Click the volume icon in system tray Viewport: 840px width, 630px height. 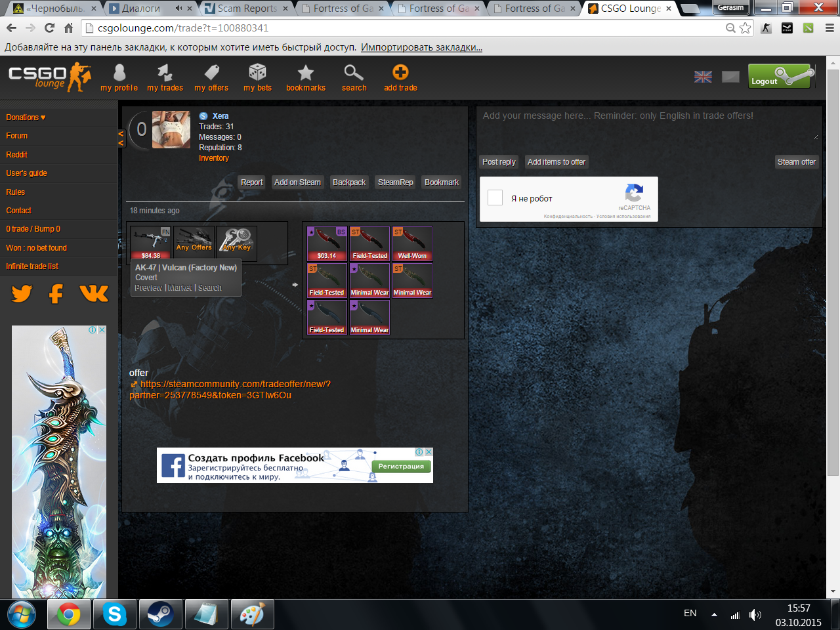pos(755,615)
